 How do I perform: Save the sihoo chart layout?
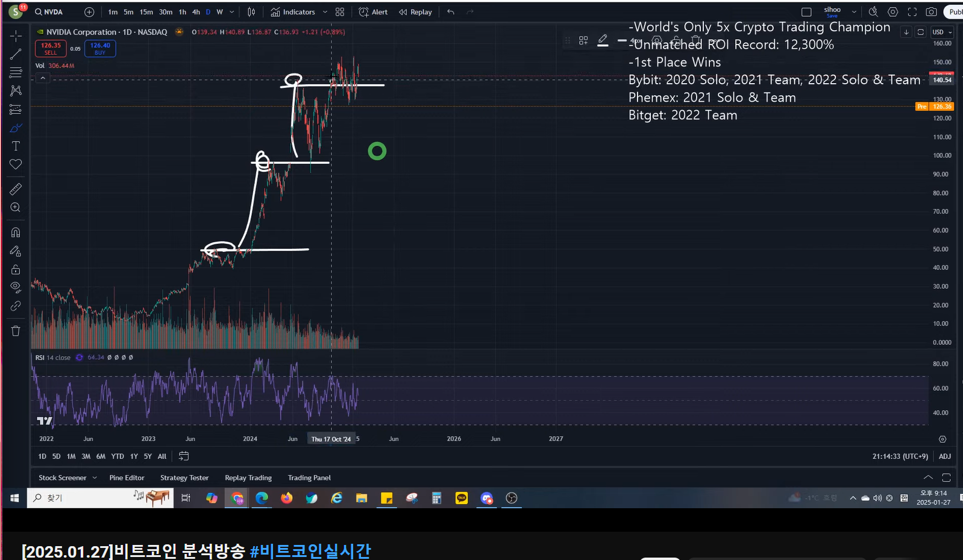(832, 11)
